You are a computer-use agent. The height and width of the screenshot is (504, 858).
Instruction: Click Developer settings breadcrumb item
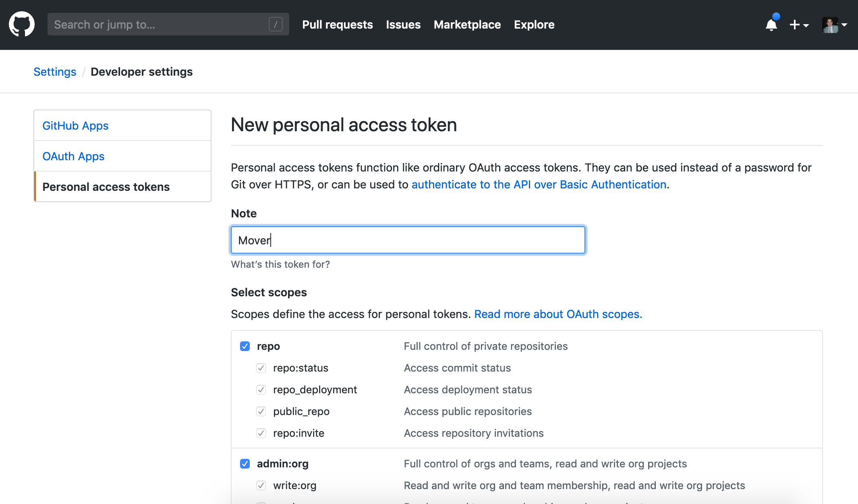[x=142, y=71]
